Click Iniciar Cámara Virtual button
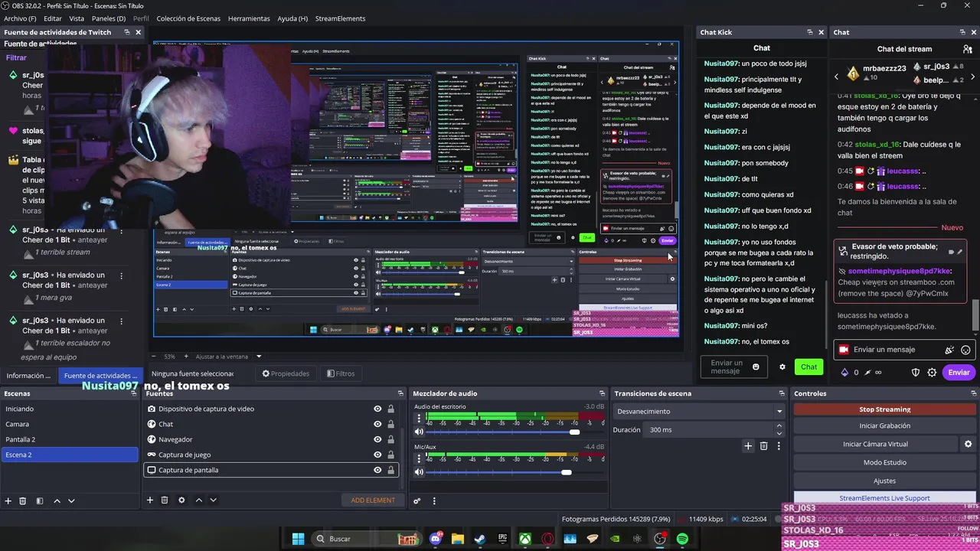Image resolution: width=980 pixels, height=551 pixels. click(875, 444)
